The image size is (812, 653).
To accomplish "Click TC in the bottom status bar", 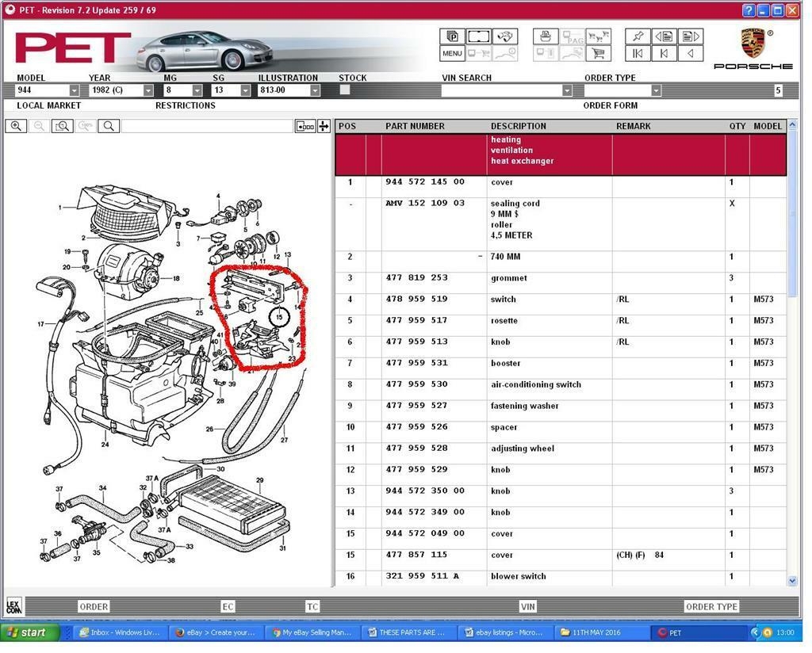I will 312,606.
